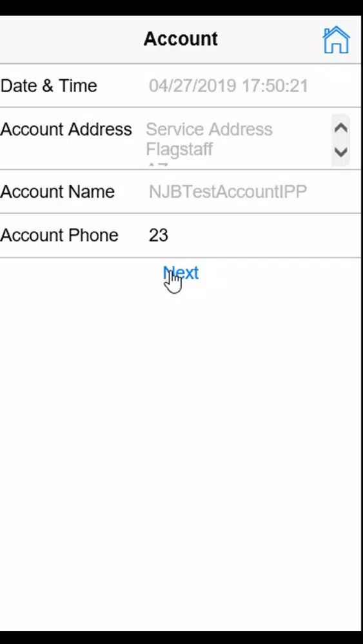Click the Account Phone label
Image resolution: width=363 pixels, height=644 pixels.
(x=59, y=235)
